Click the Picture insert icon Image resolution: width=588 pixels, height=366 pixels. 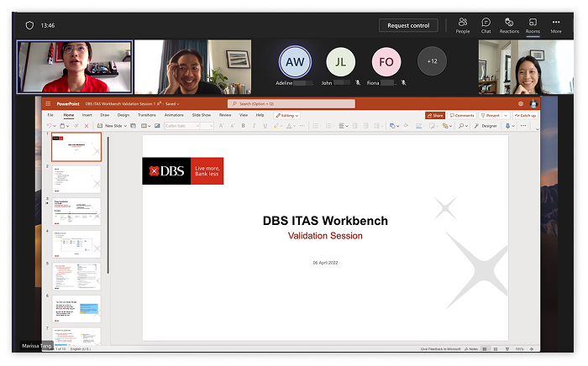157,126
